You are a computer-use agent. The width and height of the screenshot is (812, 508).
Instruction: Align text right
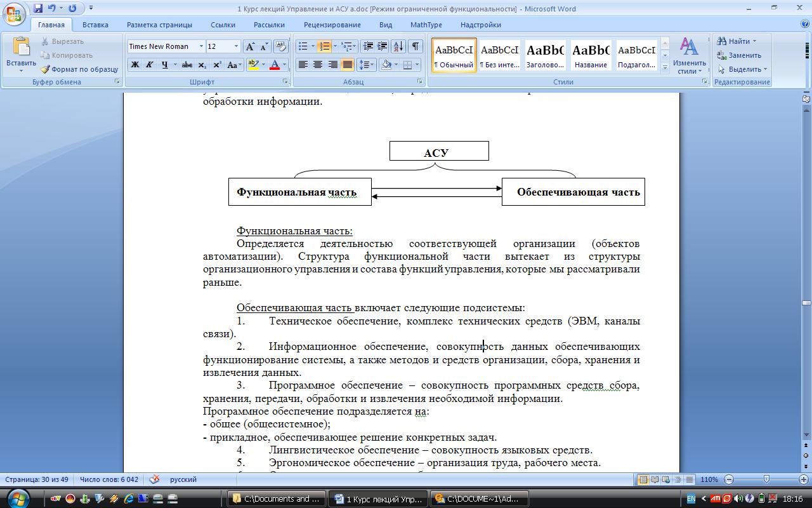pos(332,65)
